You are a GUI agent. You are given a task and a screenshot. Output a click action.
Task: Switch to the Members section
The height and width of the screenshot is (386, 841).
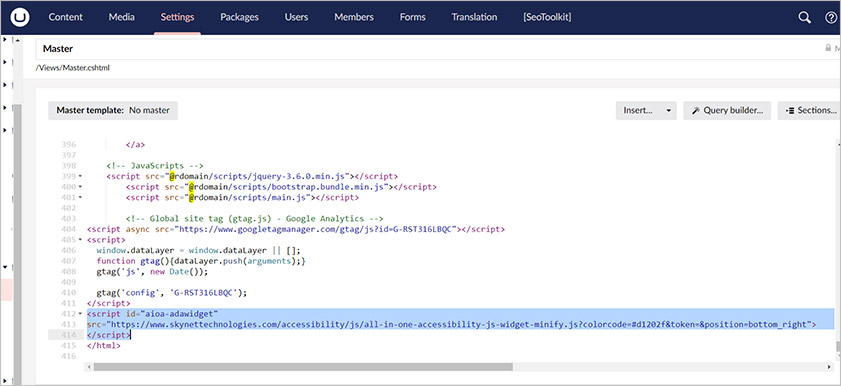click(x=353, y=17)
